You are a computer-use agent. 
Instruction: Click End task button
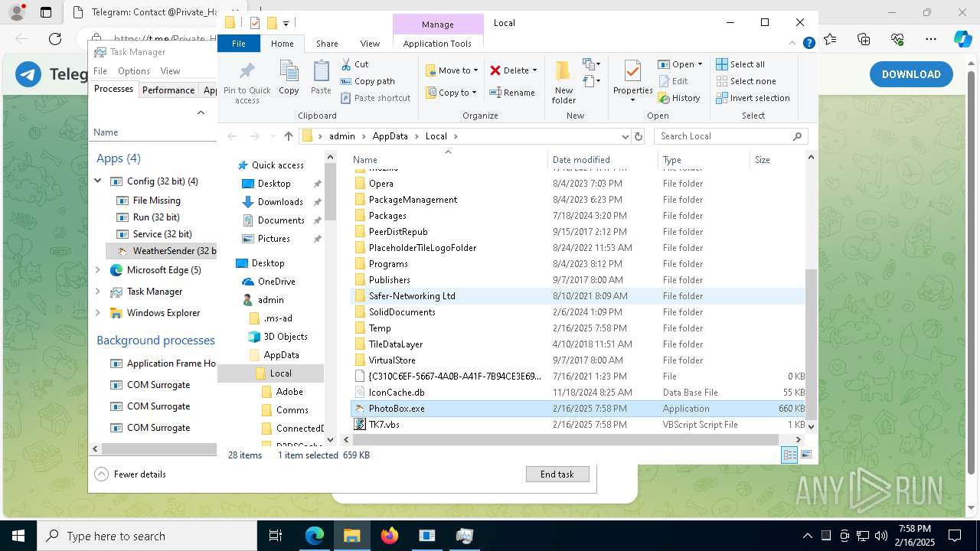[557, 474]
